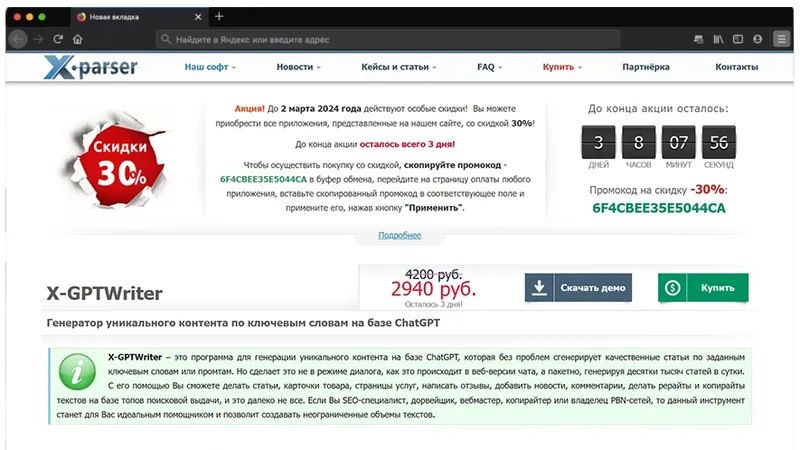Click the 'X-GPTWriter' product heading
Viewport: 800px width, 450px height.
105,293
